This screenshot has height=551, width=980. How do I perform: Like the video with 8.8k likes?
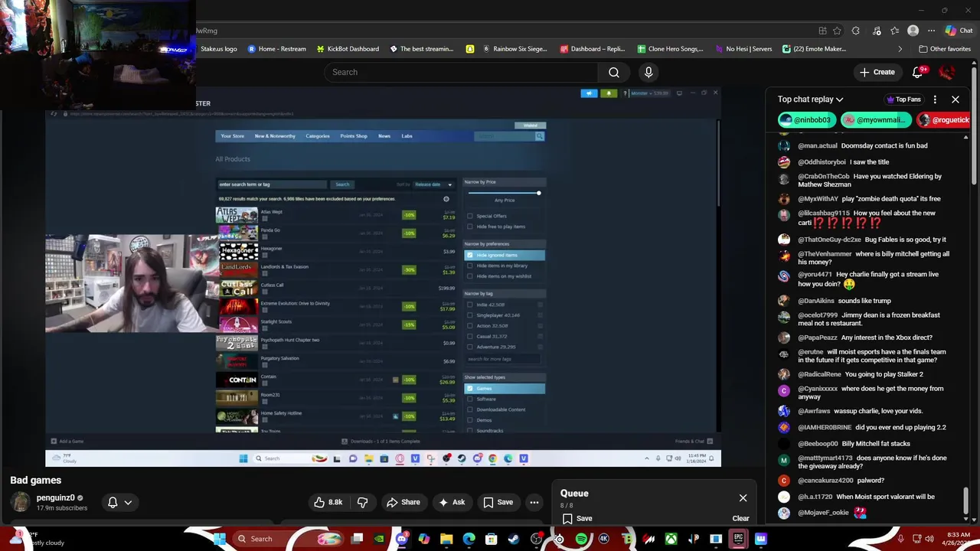(328, 502)
